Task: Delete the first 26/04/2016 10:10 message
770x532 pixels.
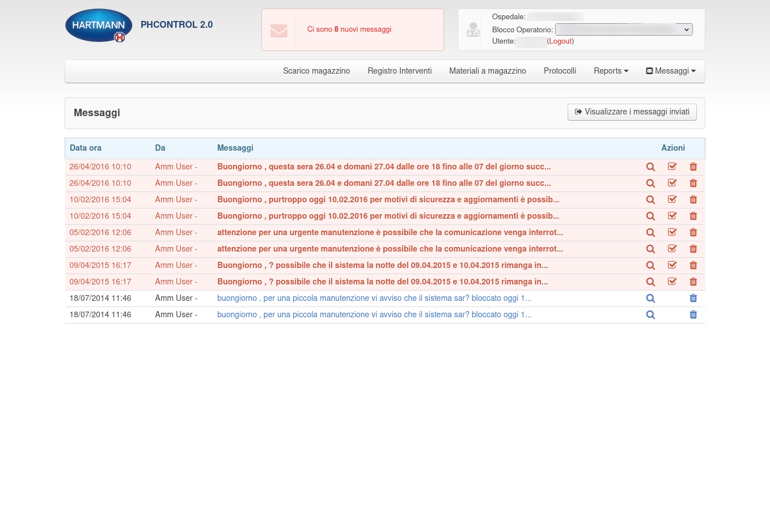Action: pos(693,167)
